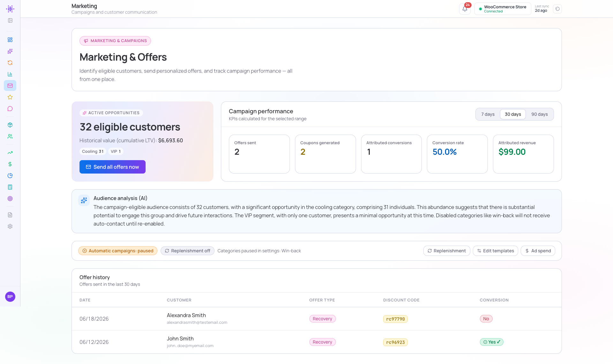Open the chat bubble icon
The height and width of the screenshot is (364, 613).
(10, 109)
